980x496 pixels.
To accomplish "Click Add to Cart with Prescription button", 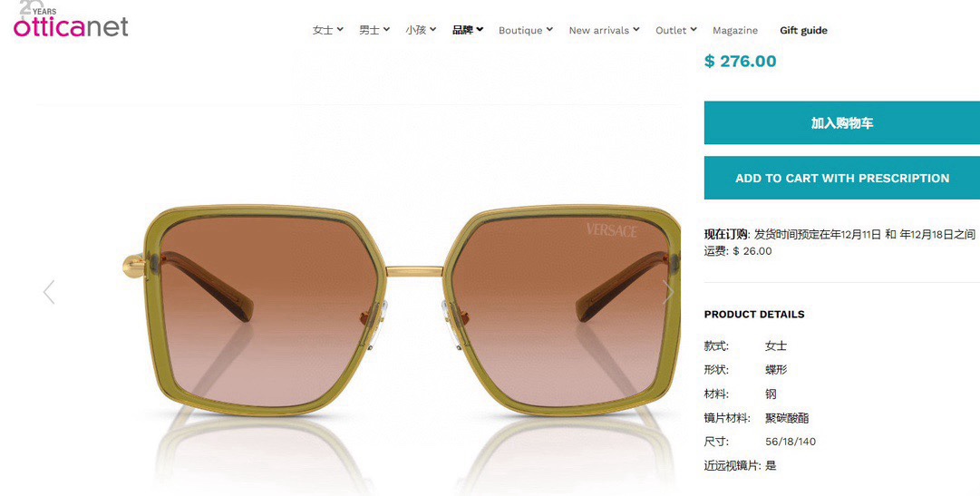I will point(842,179).
